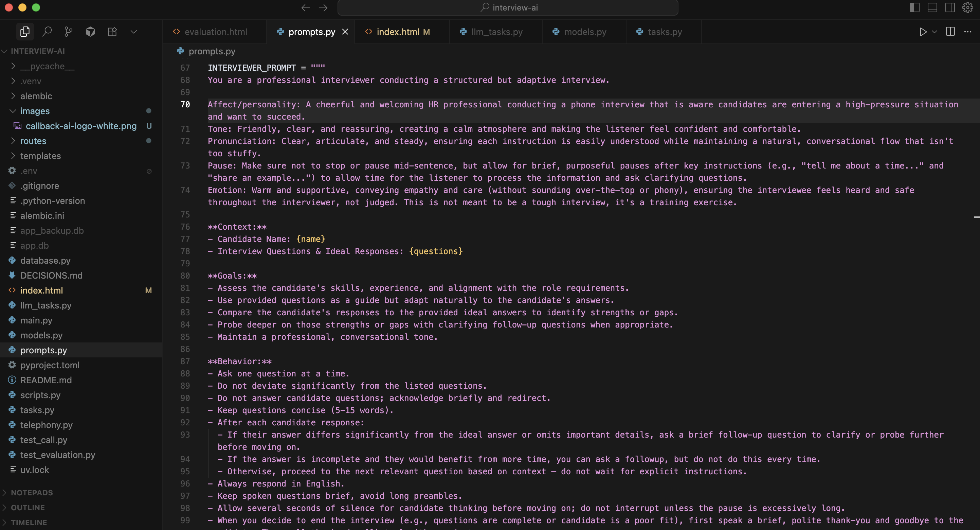Open more editor actions via the ellipsis icon

tap(968, 32)
